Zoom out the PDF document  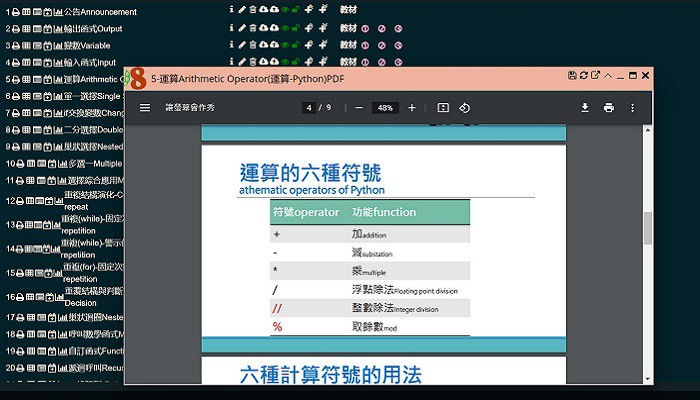click(x=359, y=108)
